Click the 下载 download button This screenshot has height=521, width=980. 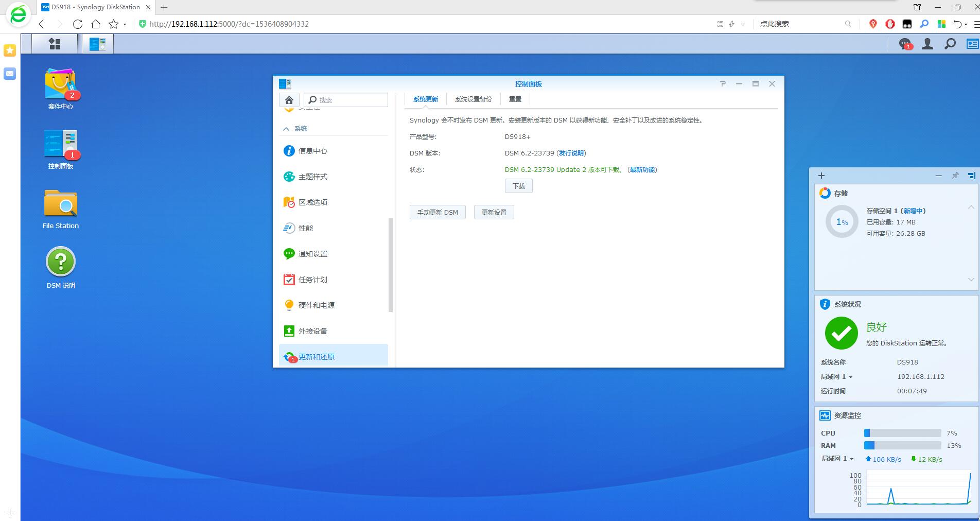(x=518, y=186)
